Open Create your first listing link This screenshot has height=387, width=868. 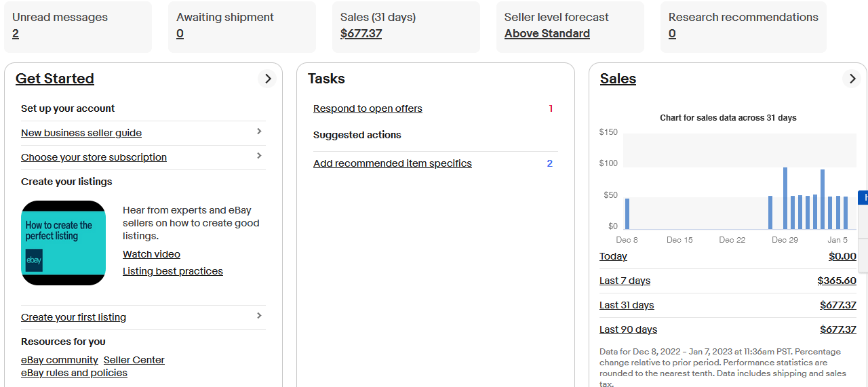click(x=73, y=317)
